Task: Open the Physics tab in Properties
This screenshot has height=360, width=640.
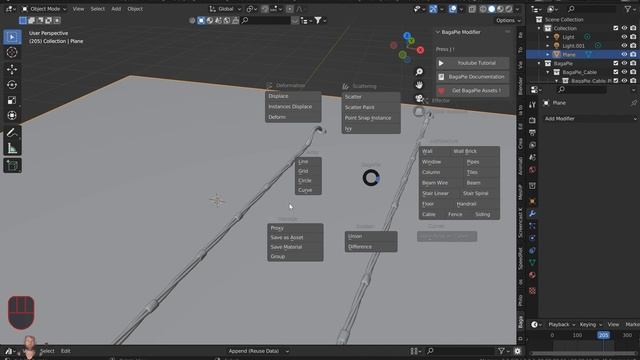Action: [x=532, y=238]
